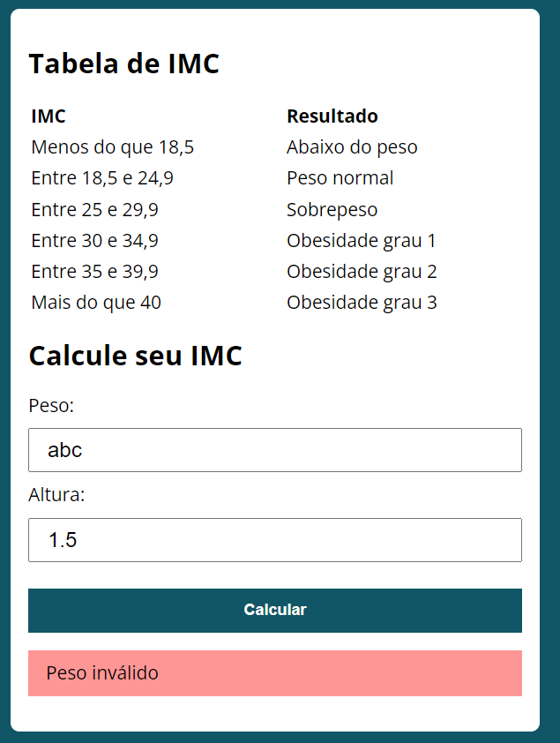Click the Obesidade grau 2 text
This screenshot has height=743, width=560.
click(x=360, y=271)
